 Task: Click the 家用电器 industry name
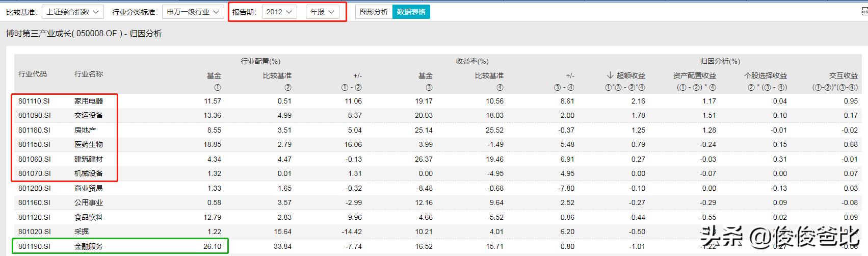pyautogui.click(x=89, y=101)
